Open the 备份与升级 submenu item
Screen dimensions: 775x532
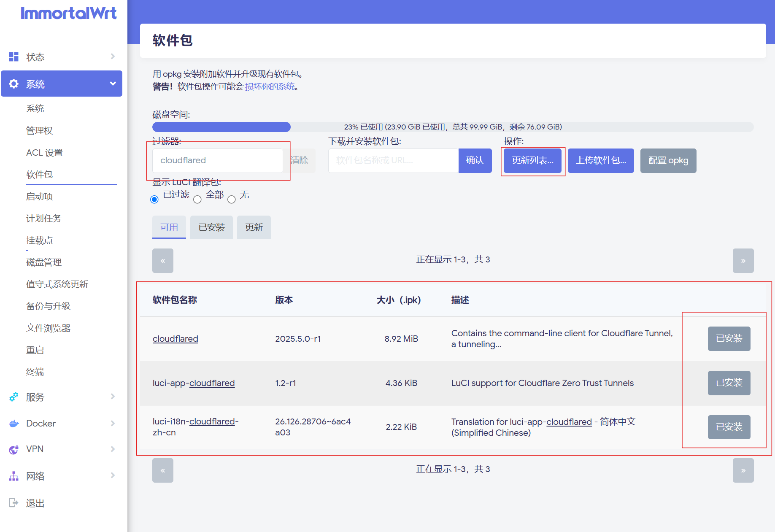(49, 306)
